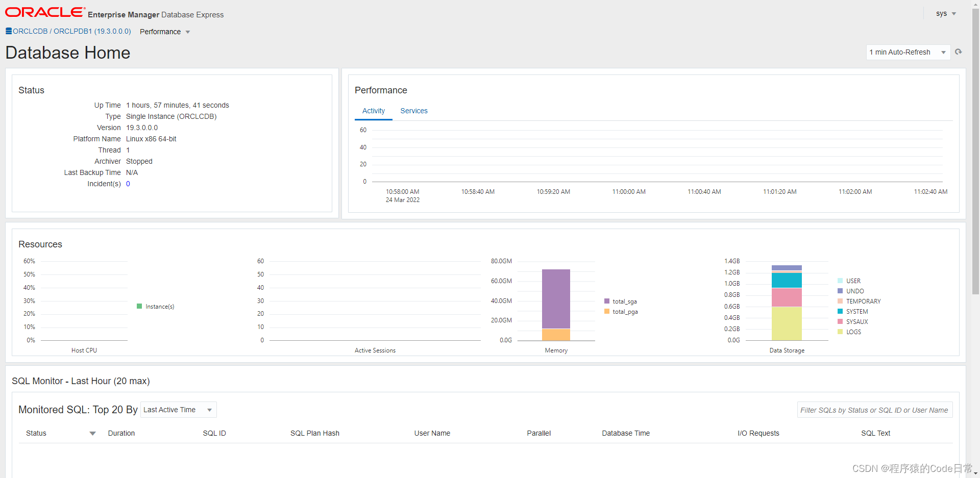
Task: Click the 'Linux x86 64-bit' platform value
Action: (151, 139)
